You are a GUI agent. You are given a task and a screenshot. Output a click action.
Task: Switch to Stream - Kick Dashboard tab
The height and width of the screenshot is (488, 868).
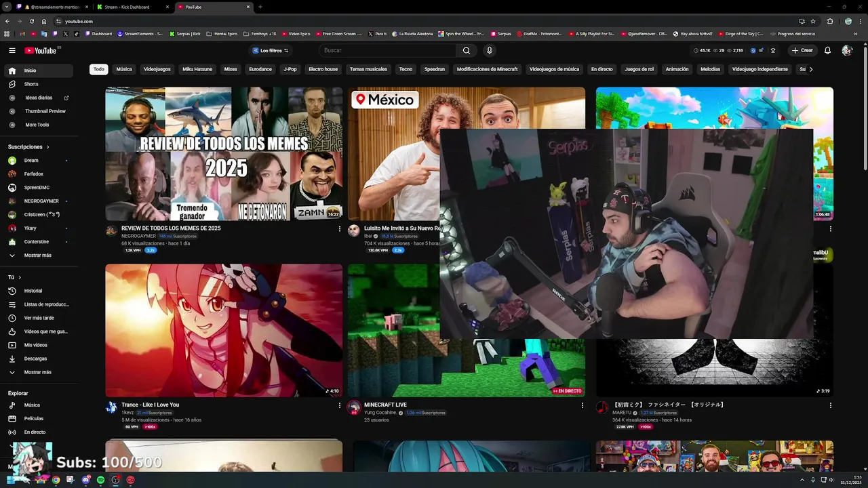pyautogui.click(x=132, y=7)
